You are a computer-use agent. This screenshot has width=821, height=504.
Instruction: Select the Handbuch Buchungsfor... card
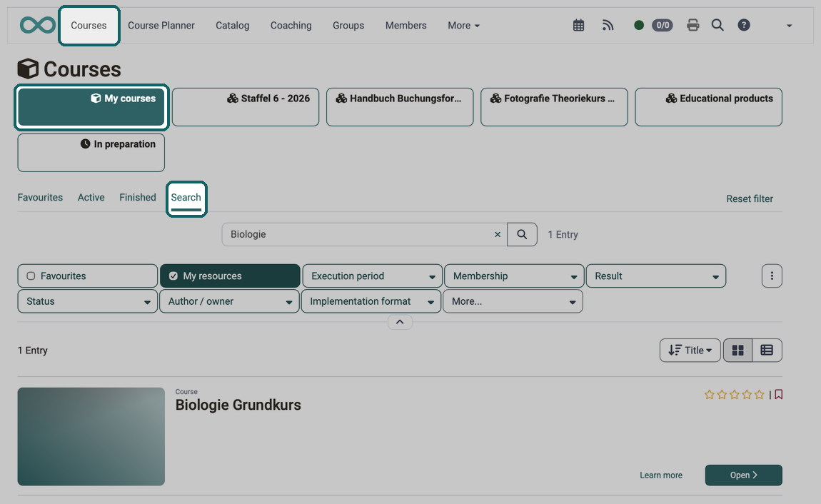pyautogui.click(x=400, y=107)
